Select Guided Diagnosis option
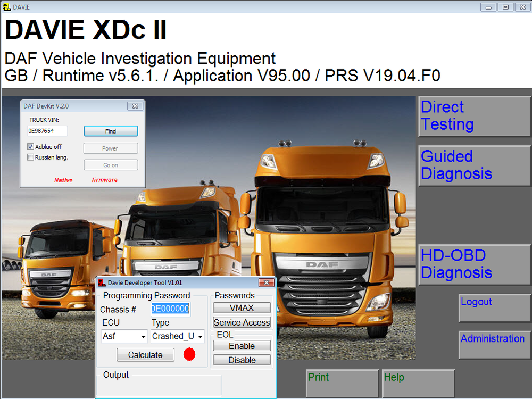 tap(473, 165)
